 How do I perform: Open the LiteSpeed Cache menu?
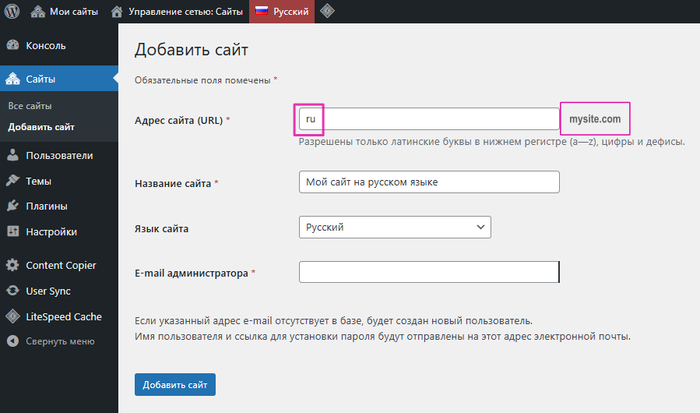[x=63, y=317]
